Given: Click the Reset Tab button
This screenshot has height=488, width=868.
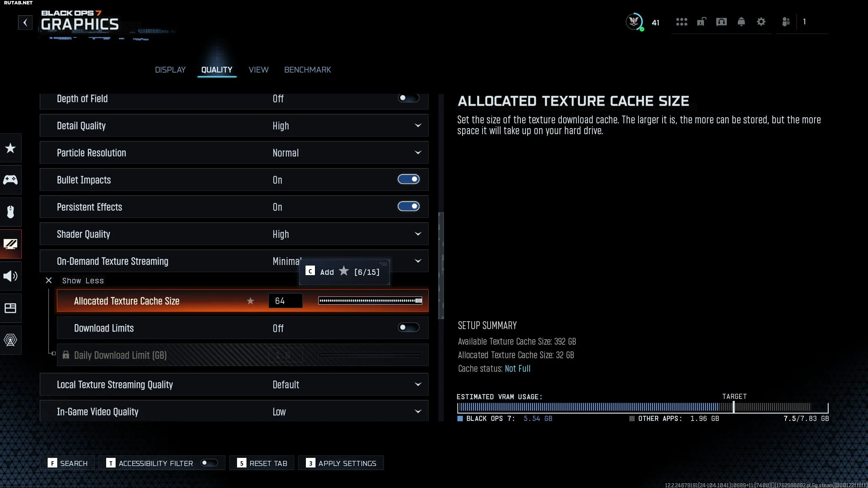Looking at the screenshot, I should pyautogui.click(x=262, y=463).
